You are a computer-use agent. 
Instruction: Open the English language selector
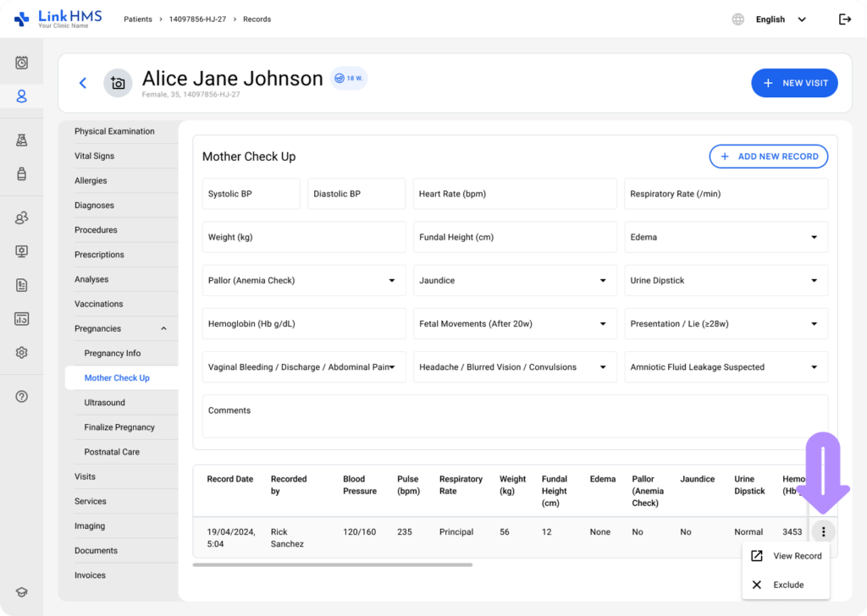click(780, 19)
